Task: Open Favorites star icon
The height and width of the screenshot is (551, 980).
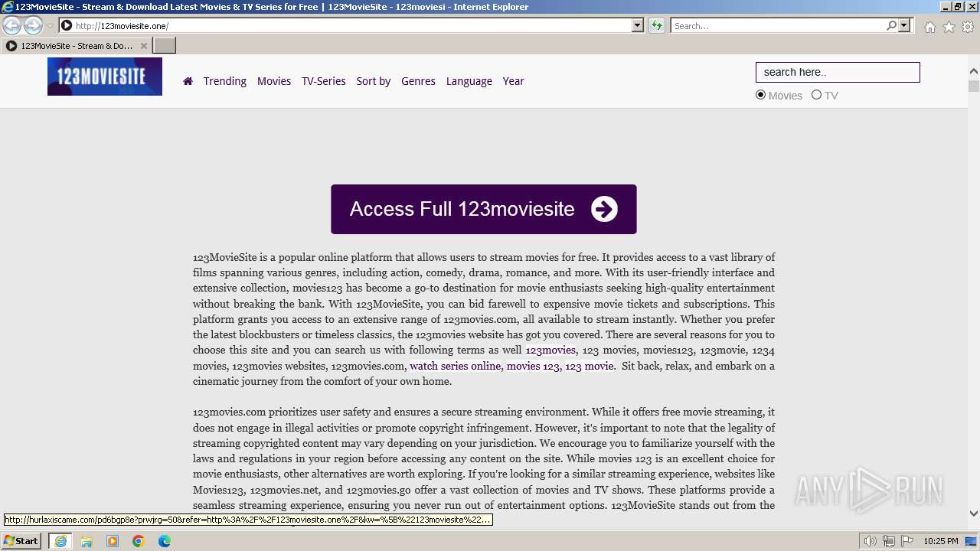Action: point(949,27)
